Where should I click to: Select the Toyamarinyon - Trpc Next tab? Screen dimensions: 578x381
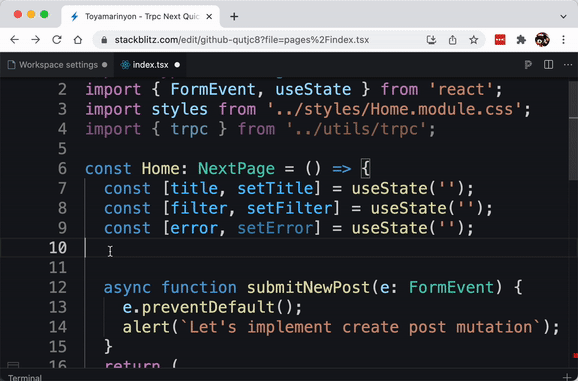(x=140, y=17)
